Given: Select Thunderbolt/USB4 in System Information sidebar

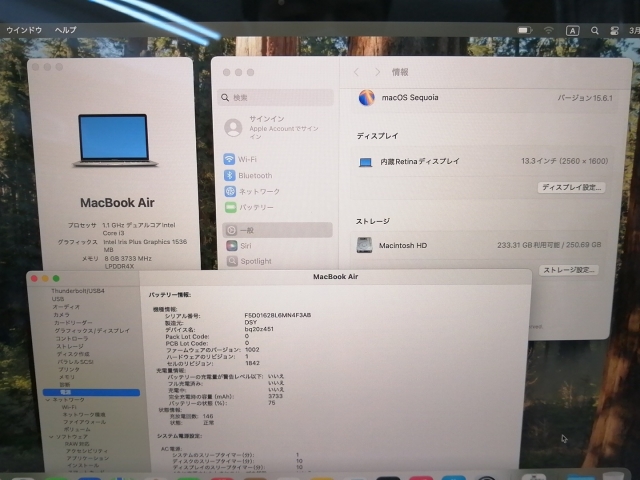Looking at the screenshot, I should (78, 291).
